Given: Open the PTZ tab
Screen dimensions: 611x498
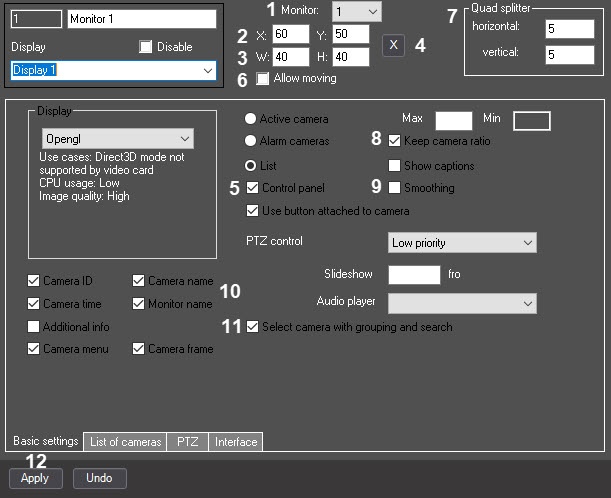Looking at the screenshot, I should [187, 442].
